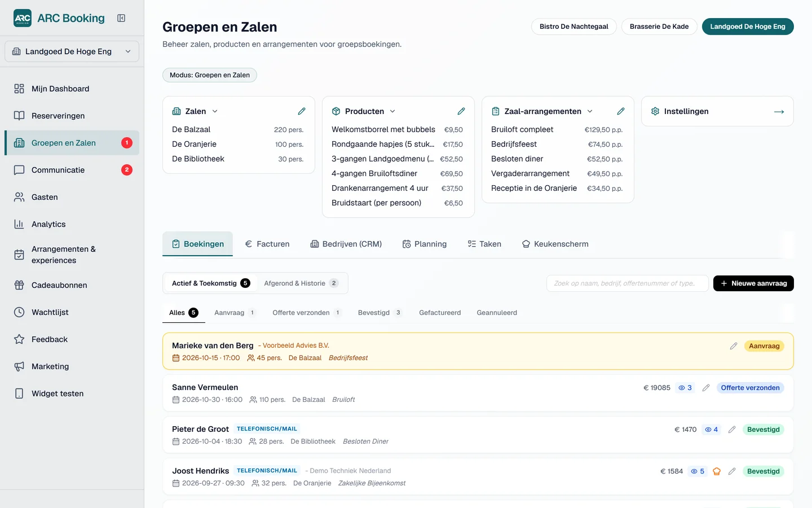Edit the Producten card with pencil icon
Image resolution: width=812 pixels, height=508 pixels.
[x=461, y=111]
